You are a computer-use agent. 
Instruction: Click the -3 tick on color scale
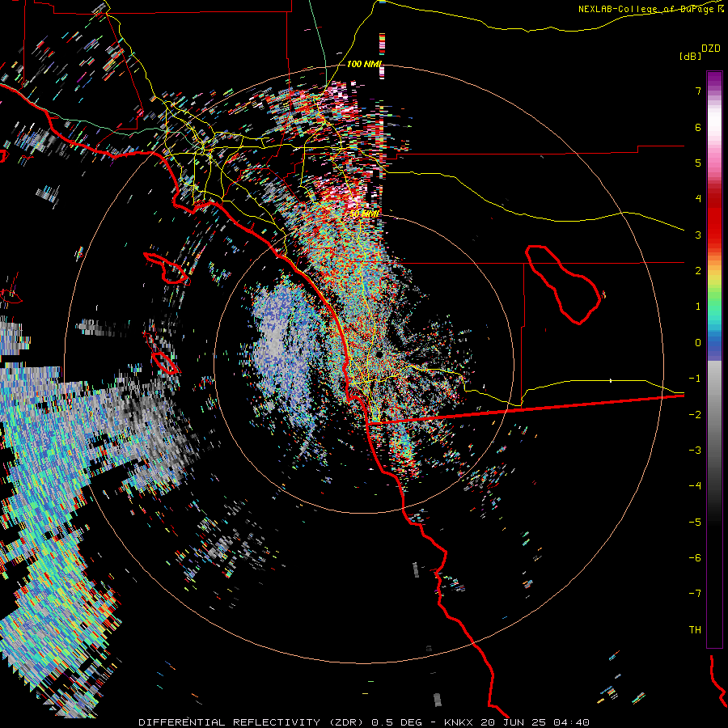(695, 451)
